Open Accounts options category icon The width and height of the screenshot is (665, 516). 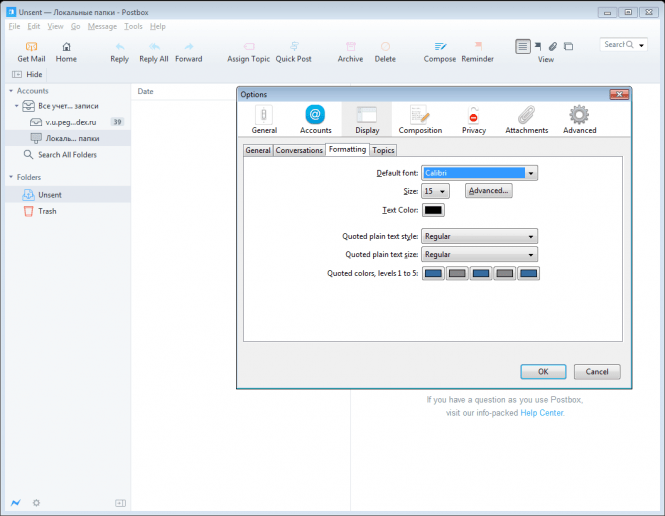point(315,114)
